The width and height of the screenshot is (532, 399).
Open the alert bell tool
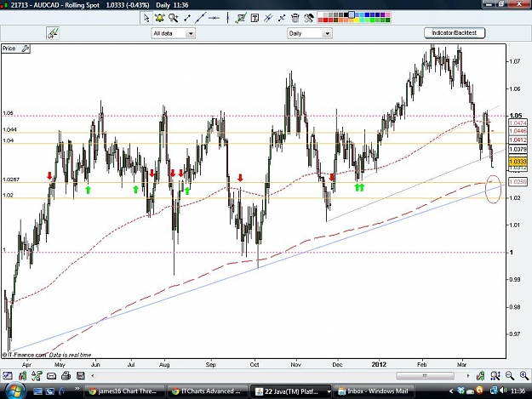click(x=159, y=18)
